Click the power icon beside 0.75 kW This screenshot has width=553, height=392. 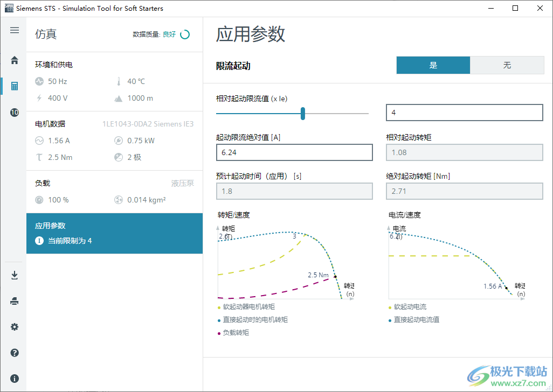[119, 141]
